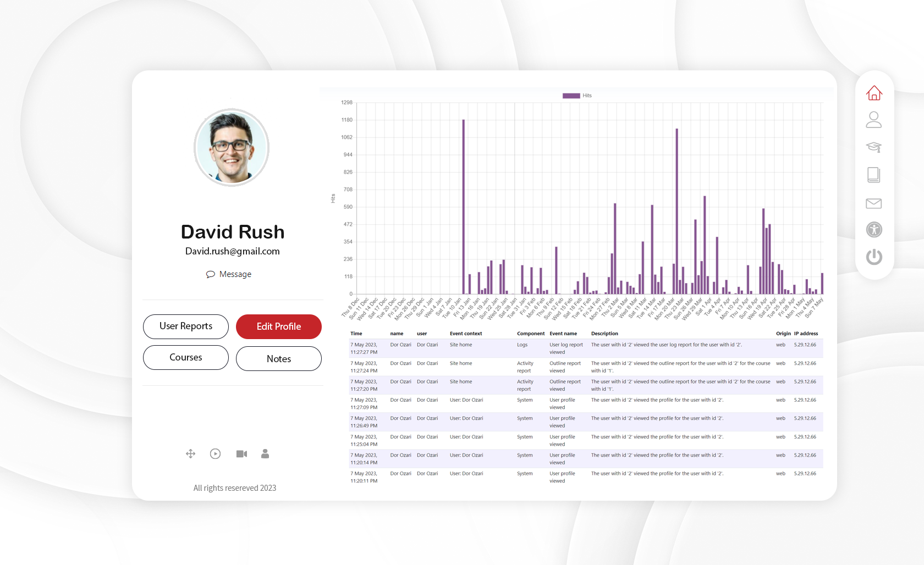The width and height of the screenshot is (924, 565).
Task: Click the Hits legend label
Action: click(587, 96)
